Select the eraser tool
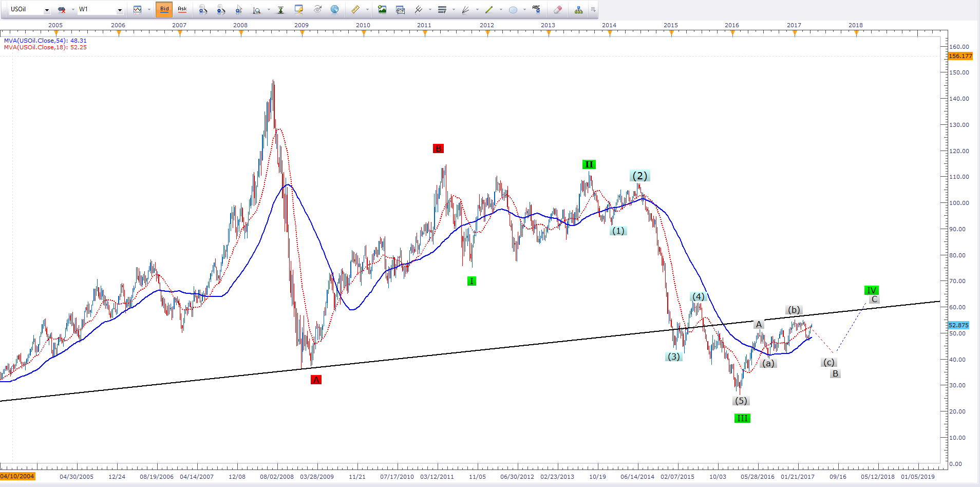This screenshot has width=980, height=487. pos(558,9)
